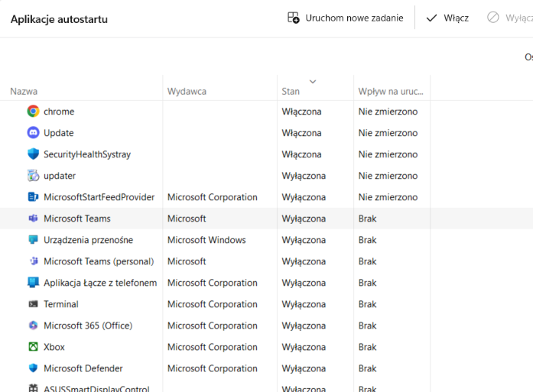Select Microsoft 365 (Office) row name
Image resolution: width=533 pixels, height=392 pixels.
[88, 326]
